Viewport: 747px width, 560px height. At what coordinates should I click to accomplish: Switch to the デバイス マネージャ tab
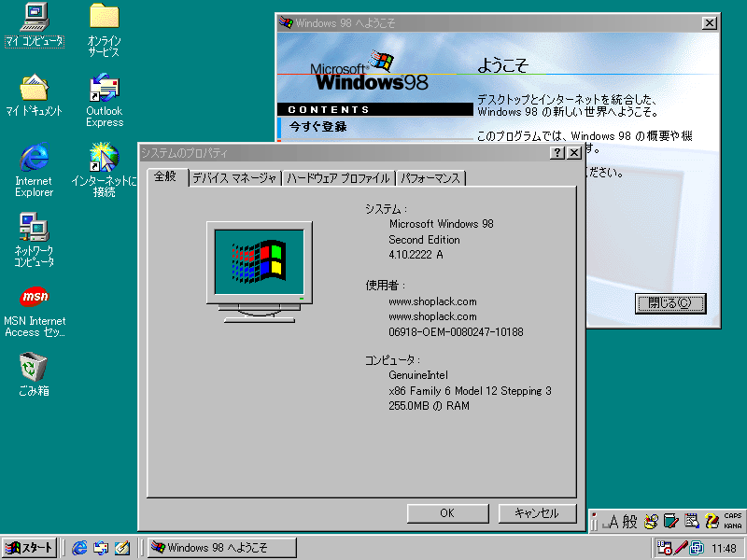[234, 178]
